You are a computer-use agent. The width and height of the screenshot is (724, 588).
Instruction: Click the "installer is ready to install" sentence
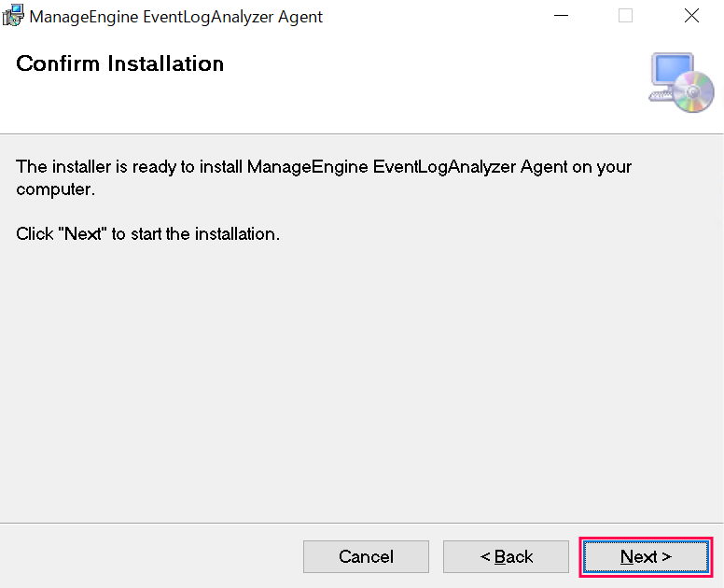[324, 168]
